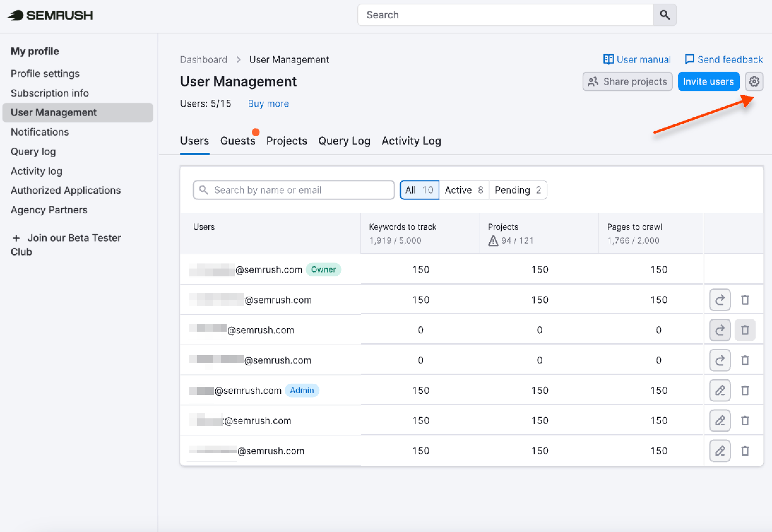
Task: Open the Query Log tab
Action: 344,141
